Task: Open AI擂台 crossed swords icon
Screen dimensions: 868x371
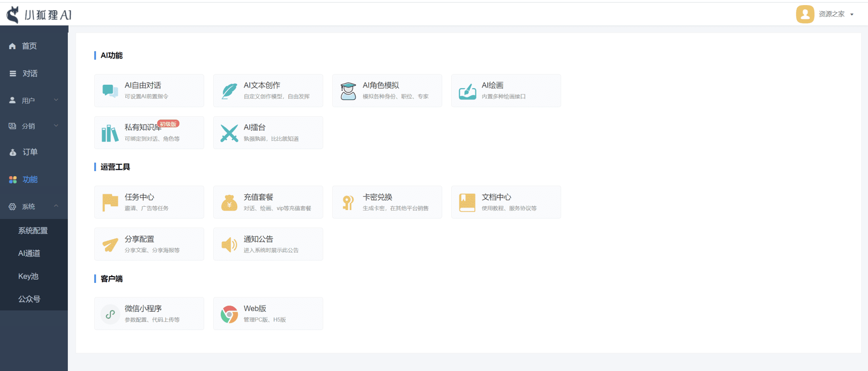Action: pos(229,133)
